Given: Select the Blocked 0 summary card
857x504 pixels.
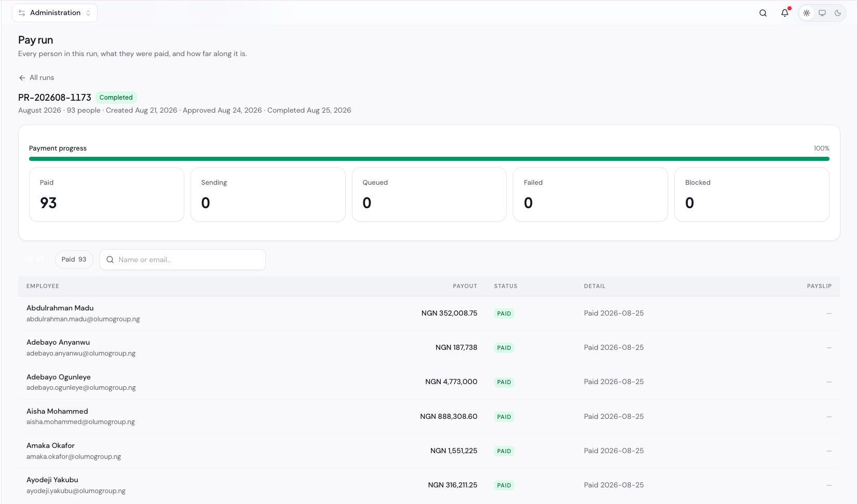Looking at the screenshot, I should (x=752, y=194).
